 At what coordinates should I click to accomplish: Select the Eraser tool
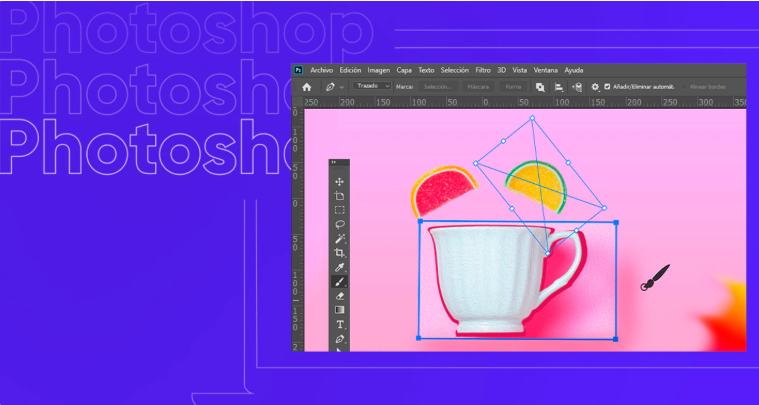pyautogui.click(x=340, y=296)
